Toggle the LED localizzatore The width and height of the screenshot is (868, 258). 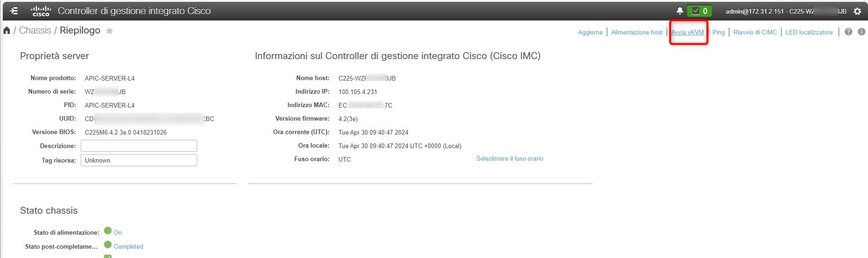809,32
